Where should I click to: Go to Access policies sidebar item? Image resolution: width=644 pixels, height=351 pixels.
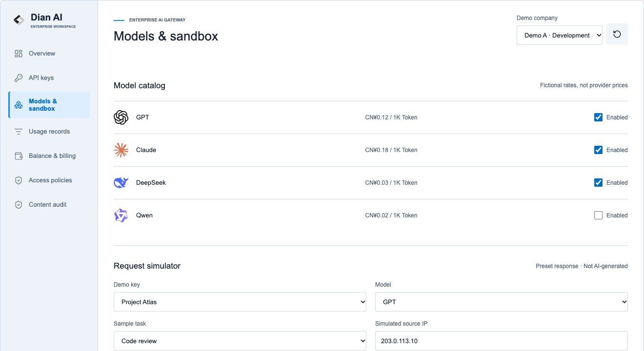[x=49, y=180]
